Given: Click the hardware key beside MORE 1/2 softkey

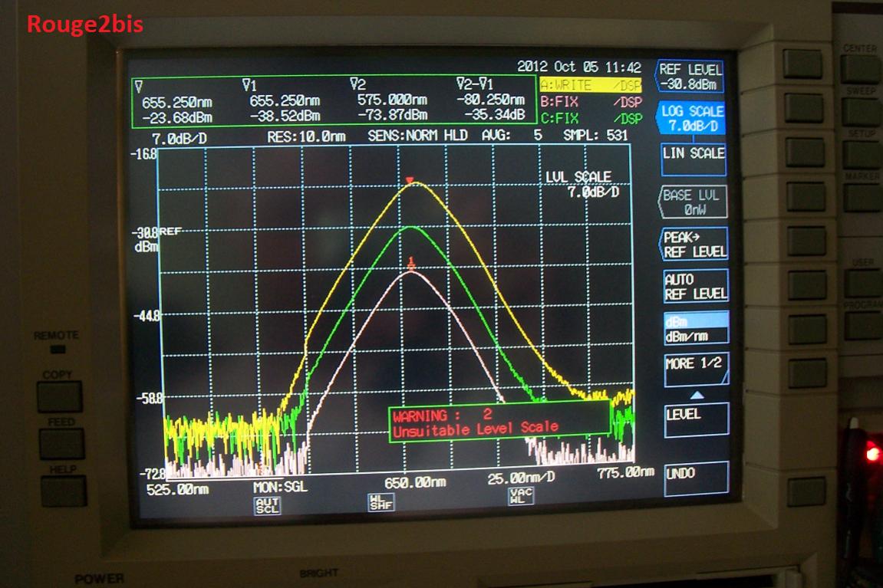Looking at the screenshot, I should 807,373.
